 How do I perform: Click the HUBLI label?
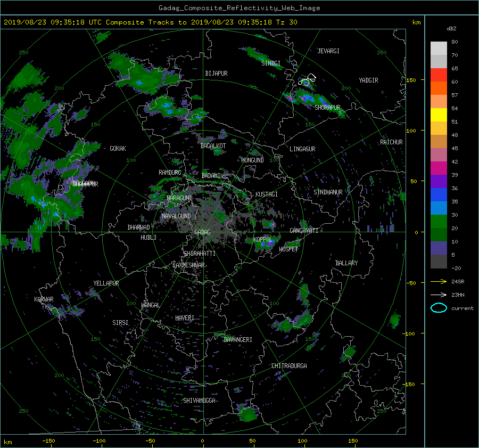pyautogui.click(x=148, y=238)
